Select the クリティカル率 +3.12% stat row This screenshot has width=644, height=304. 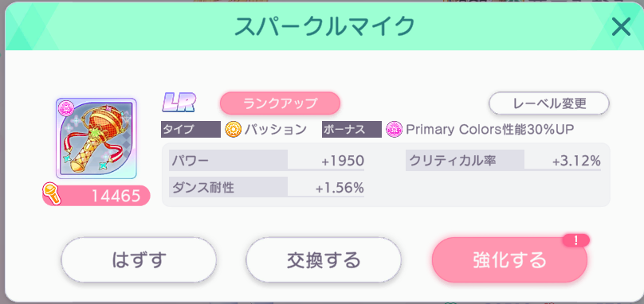(503, 161)
